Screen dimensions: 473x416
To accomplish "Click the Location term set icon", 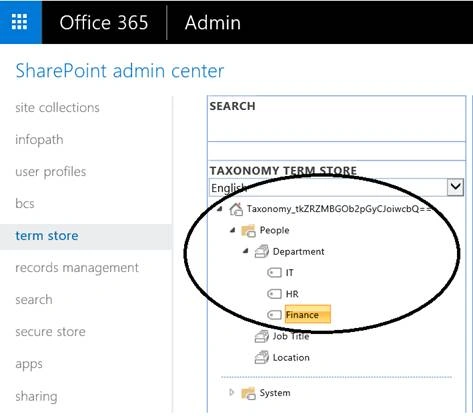I will 262,358.
